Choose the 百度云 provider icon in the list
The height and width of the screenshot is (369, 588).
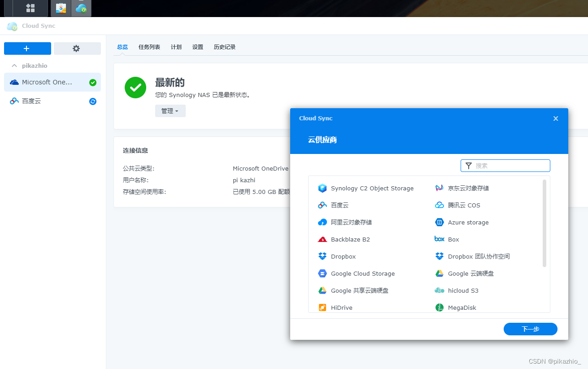(322, 205)
